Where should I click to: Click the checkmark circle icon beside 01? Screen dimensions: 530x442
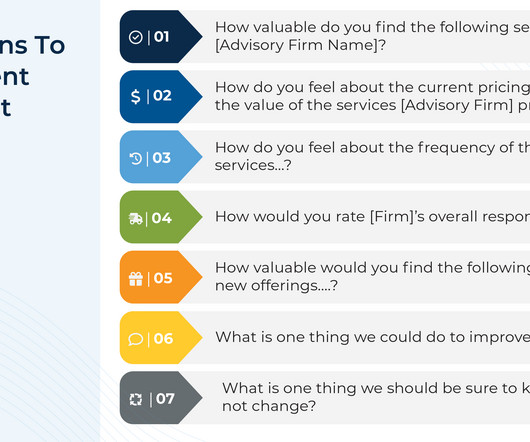(x=136, y=37)
